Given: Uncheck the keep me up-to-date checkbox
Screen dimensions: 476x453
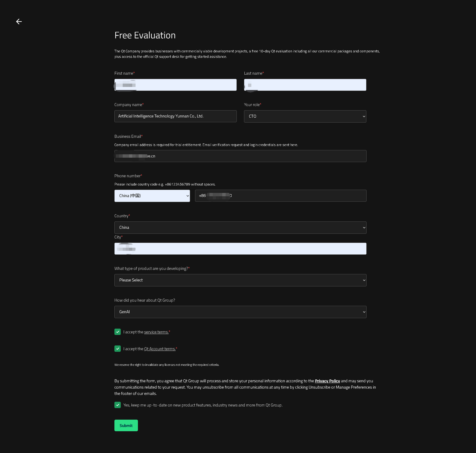Looking at the screenshot, I should click(117, 405).
